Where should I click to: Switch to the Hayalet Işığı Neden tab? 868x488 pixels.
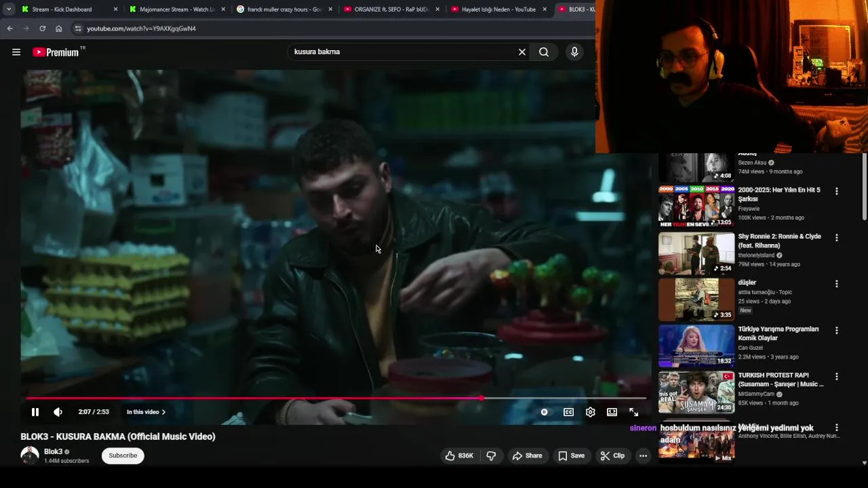(498, 9)
